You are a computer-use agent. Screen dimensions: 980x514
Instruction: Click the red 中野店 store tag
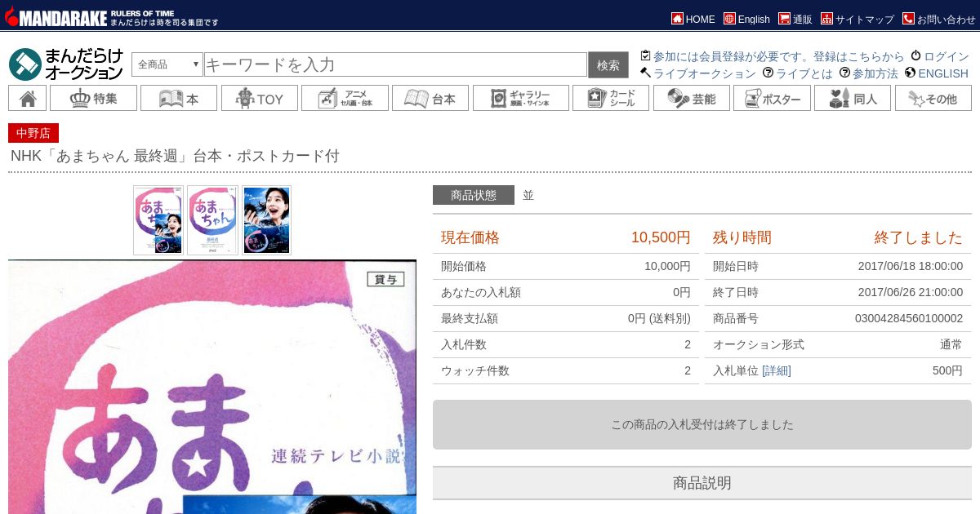pos(33,133)
